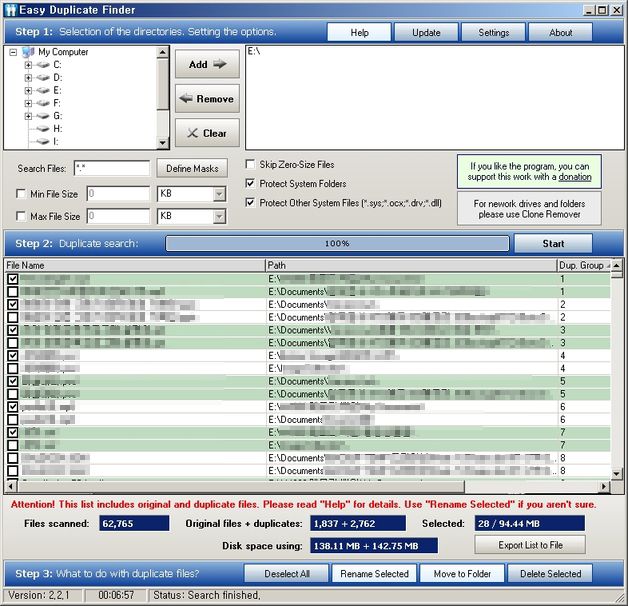This screenshot has height=606, width=628.
Task: Open the About section
Action: (x=560, y=32)
